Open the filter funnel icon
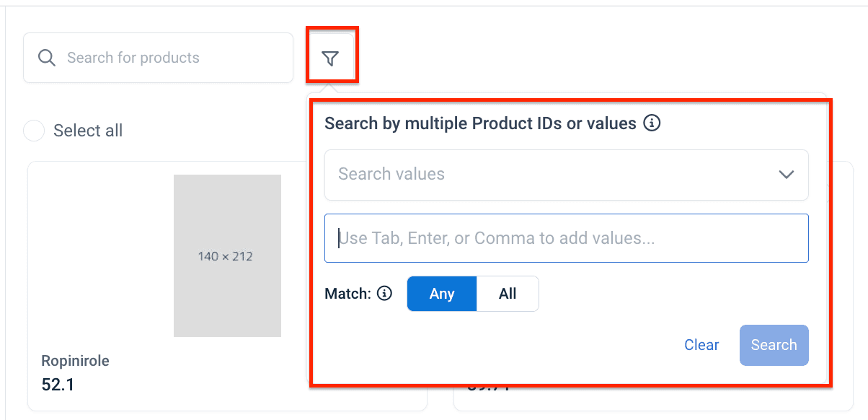The image size is (868, 420). (330, 58)
